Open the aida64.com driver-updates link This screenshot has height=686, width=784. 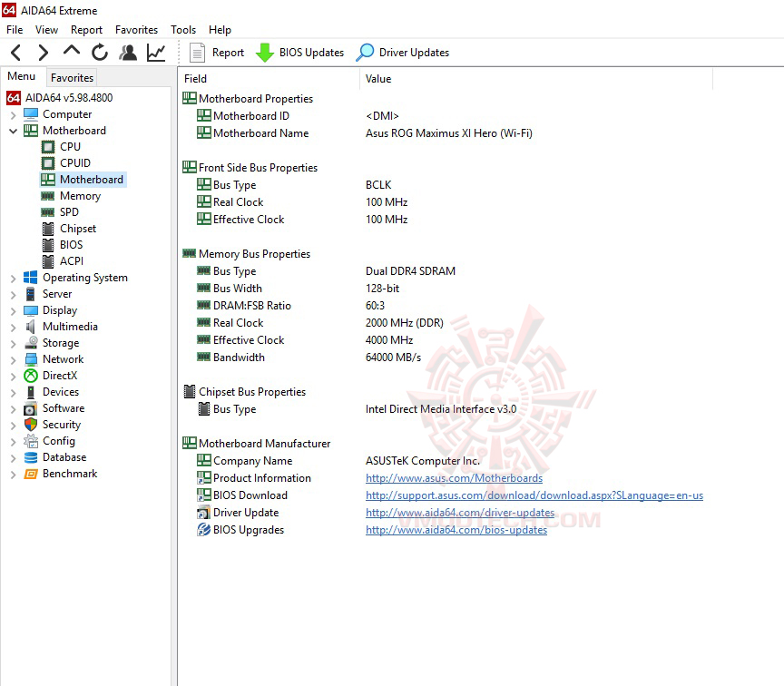point(460,513)
